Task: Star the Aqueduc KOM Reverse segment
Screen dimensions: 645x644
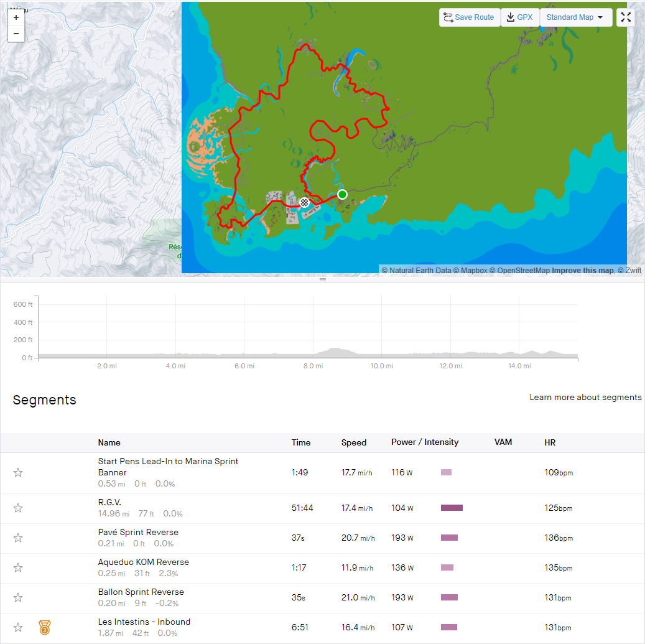Action: coord(17,568)
